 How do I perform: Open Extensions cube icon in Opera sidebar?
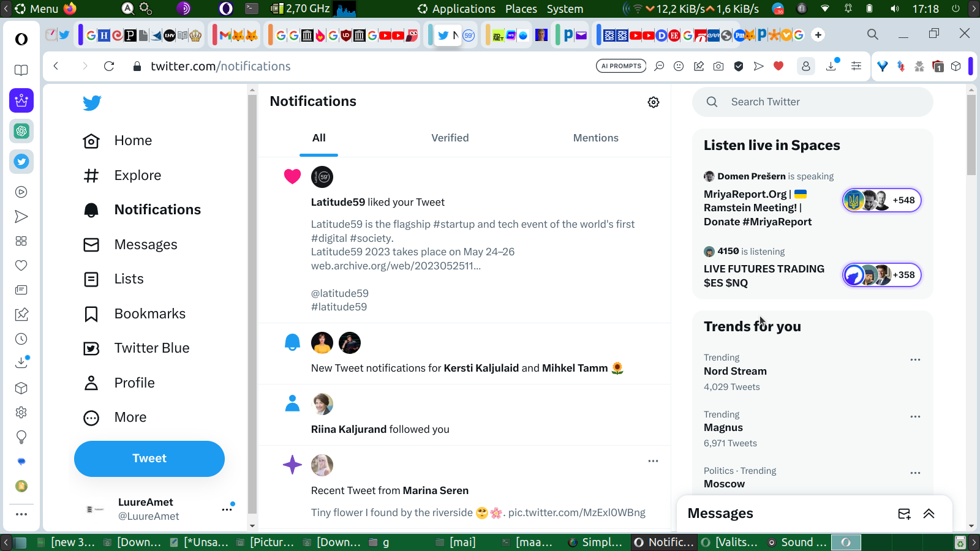(x=21, y=388)
